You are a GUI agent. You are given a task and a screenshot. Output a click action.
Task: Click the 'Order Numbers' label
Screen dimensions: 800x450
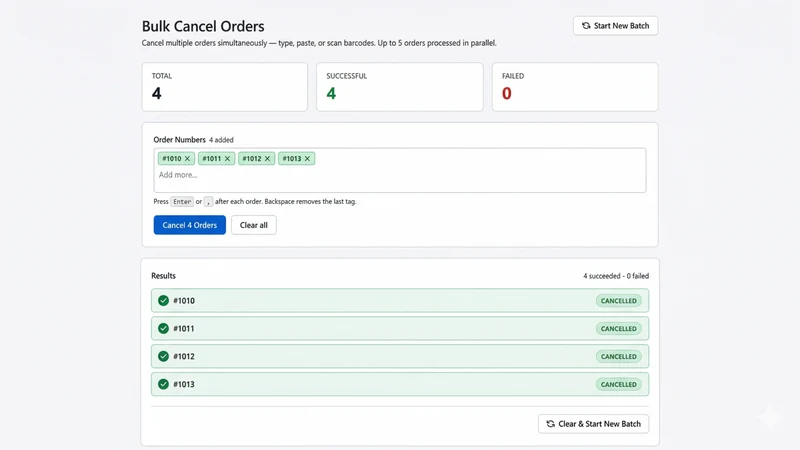coord(180,140)
